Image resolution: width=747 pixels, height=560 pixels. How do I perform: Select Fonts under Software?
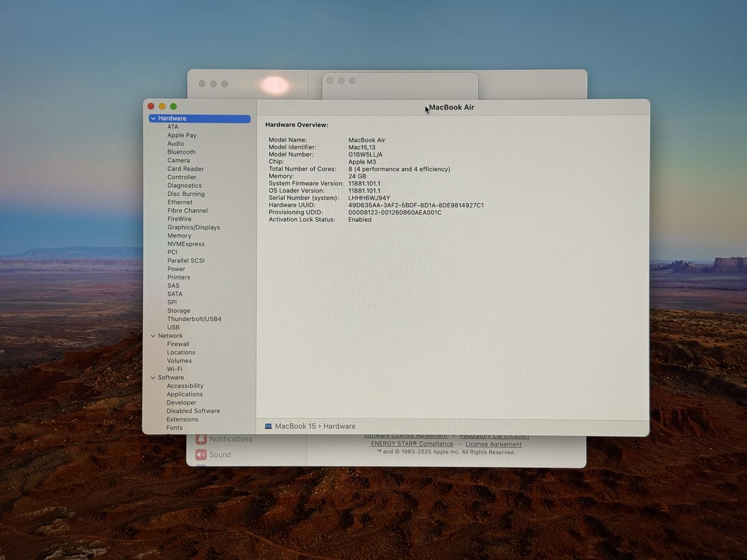[174, 428]
